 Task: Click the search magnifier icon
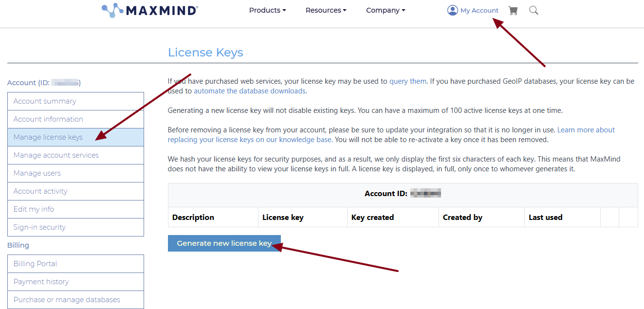(534, 10)
